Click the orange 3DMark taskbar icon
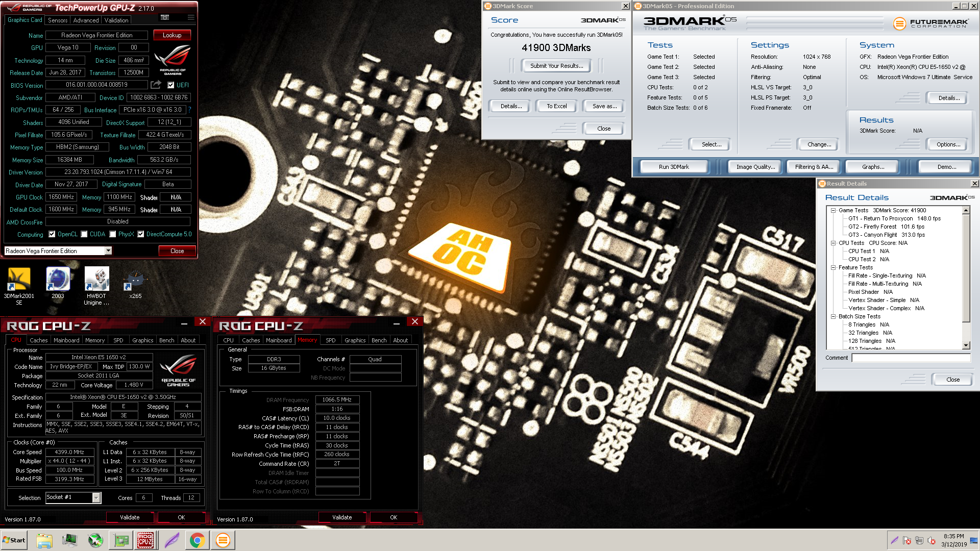This screenshot has height=551, width=980. [x=223, y=540]
